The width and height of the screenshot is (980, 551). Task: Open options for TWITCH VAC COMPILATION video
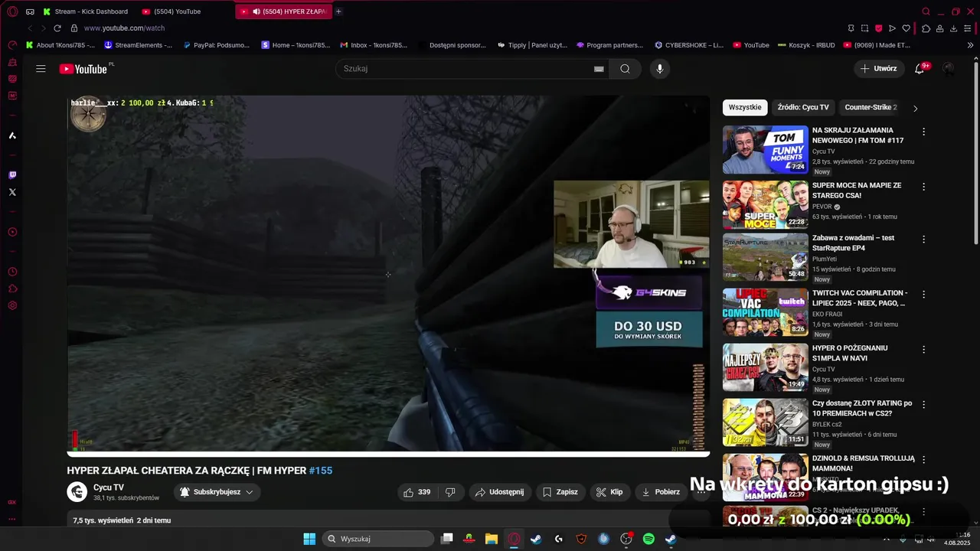tap(923, 295)
